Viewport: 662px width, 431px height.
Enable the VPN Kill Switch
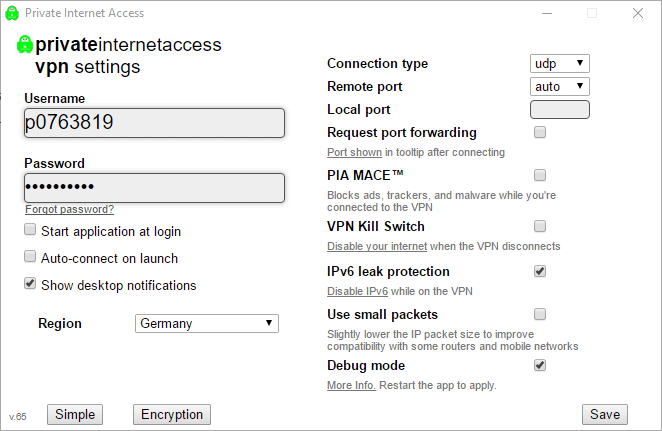tap(540, 226)
